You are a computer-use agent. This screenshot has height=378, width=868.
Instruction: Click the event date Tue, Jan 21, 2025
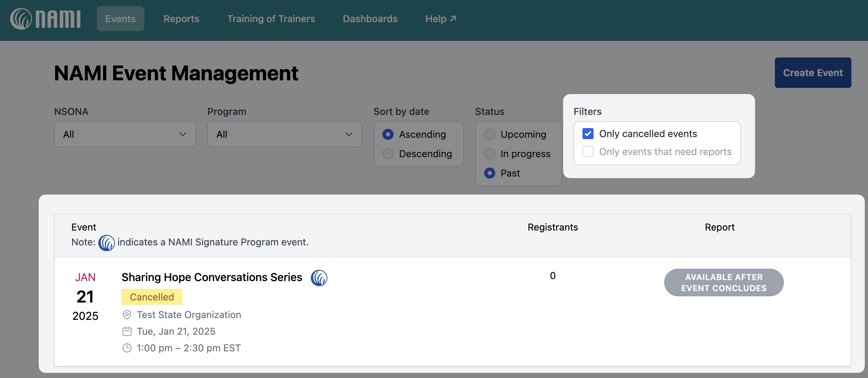coord(176,331)
